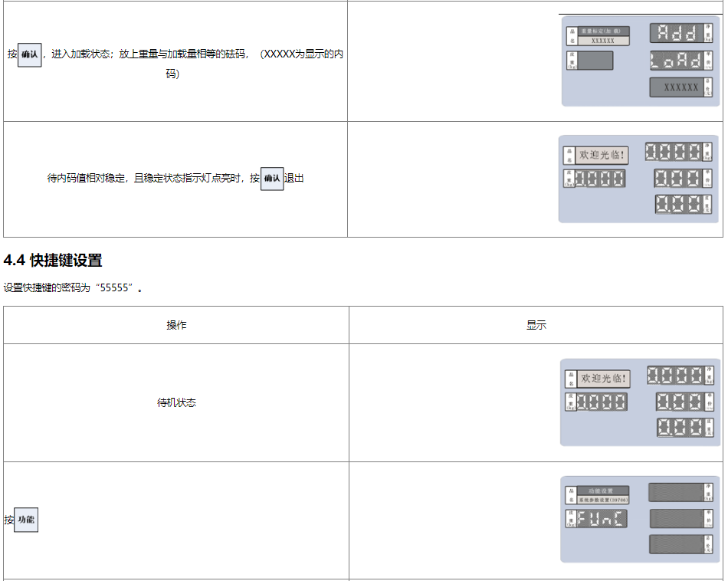Click the 确认 key icon next to 退出
728x581 pixels.
[x=272, y=179]
